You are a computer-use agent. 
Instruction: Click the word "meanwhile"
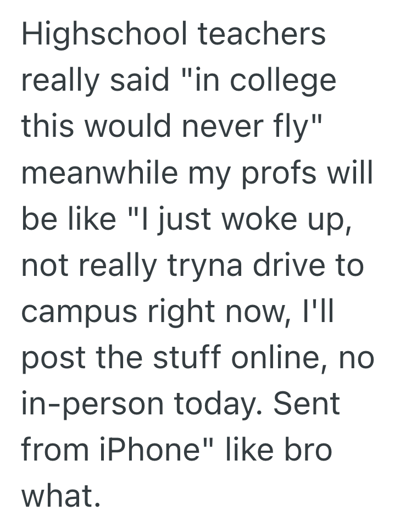point(99,173)
